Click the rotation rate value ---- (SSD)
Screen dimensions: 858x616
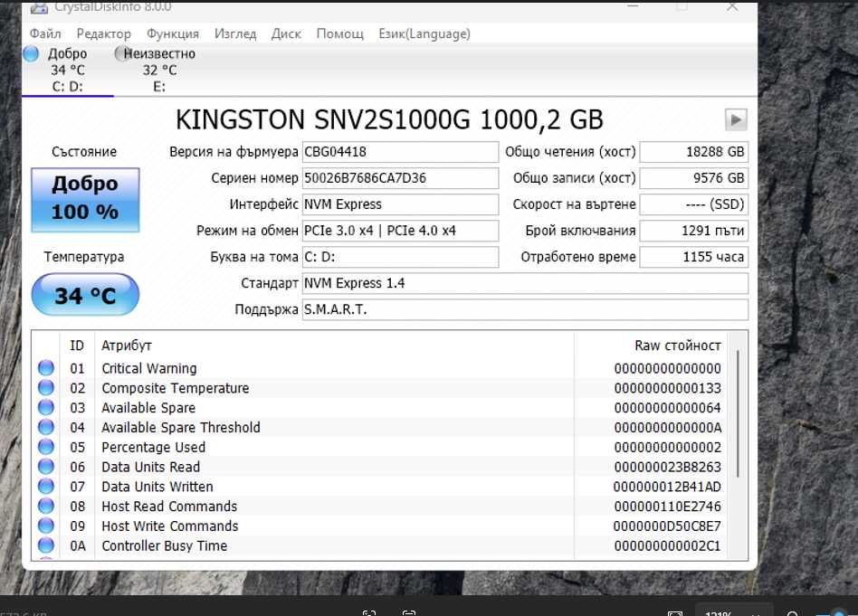click(694, 204)
